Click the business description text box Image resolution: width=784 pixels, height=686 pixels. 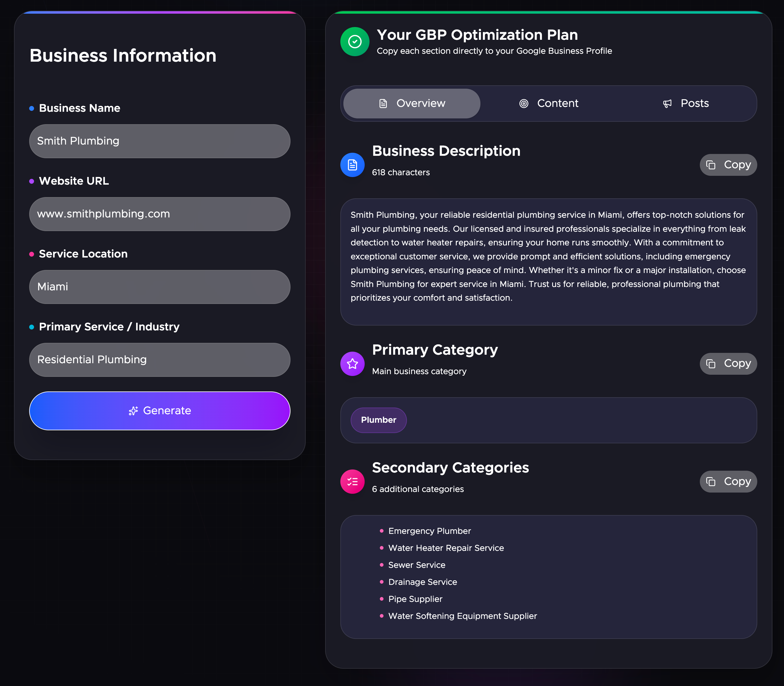548,261
